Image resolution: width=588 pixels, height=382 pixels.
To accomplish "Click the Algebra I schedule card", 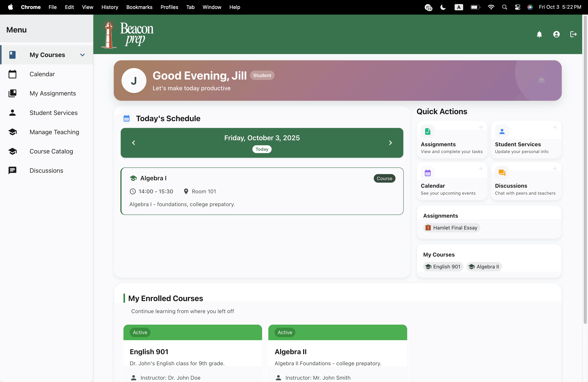I will click(262, 191).
